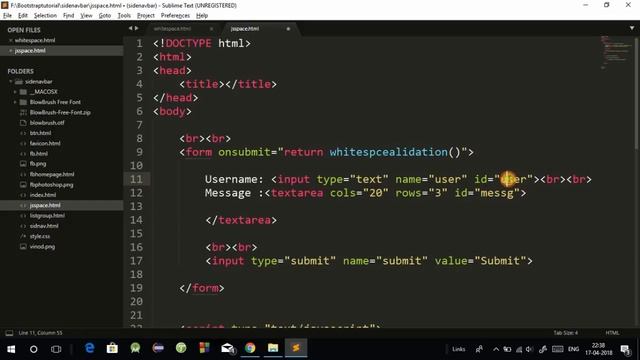Open the Preferences menu
Image resolution: width=640 pixels, height=360 pixels.
175,16
